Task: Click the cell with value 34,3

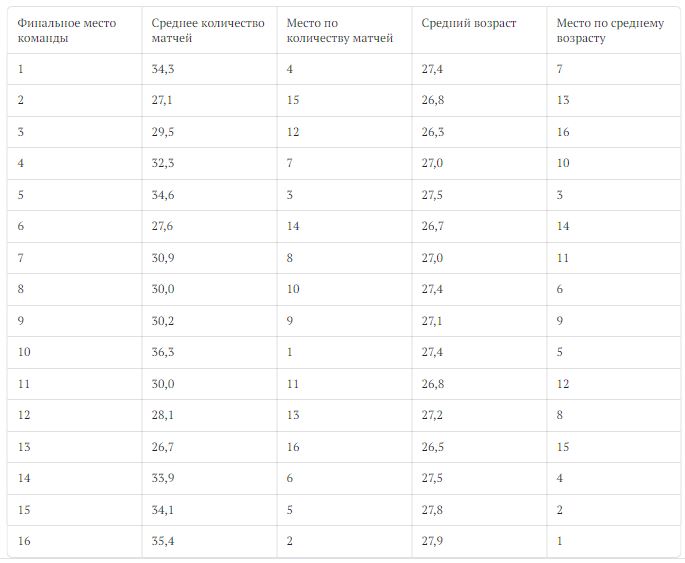Action: (x=163, y=69)
